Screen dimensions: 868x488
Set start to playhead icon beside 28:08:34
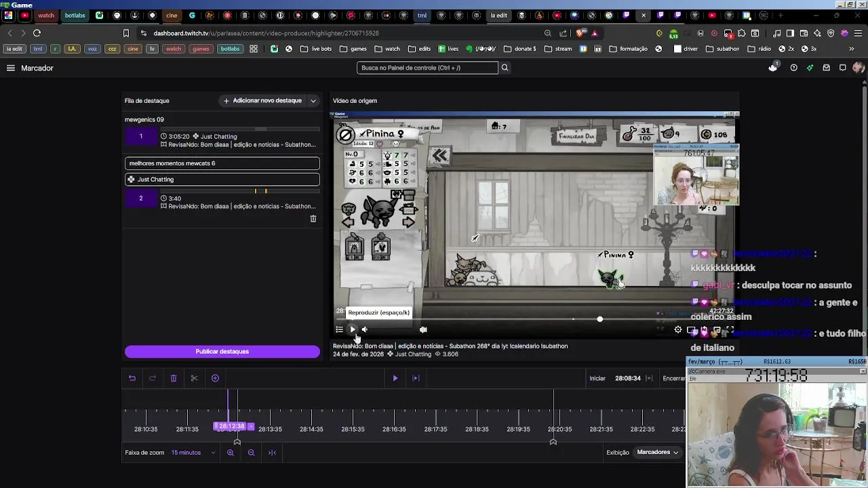(649, 378)
